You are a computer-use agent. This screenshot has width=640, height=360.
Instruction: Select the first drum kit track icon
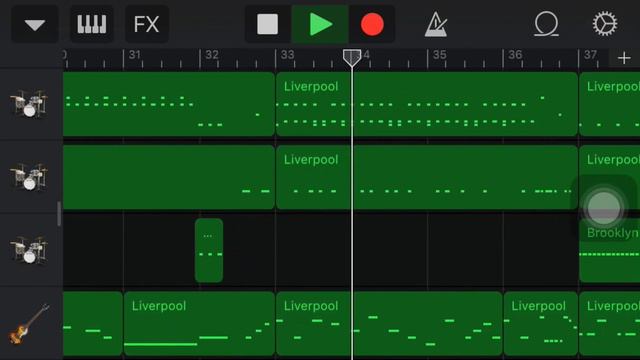click(29, 103)
